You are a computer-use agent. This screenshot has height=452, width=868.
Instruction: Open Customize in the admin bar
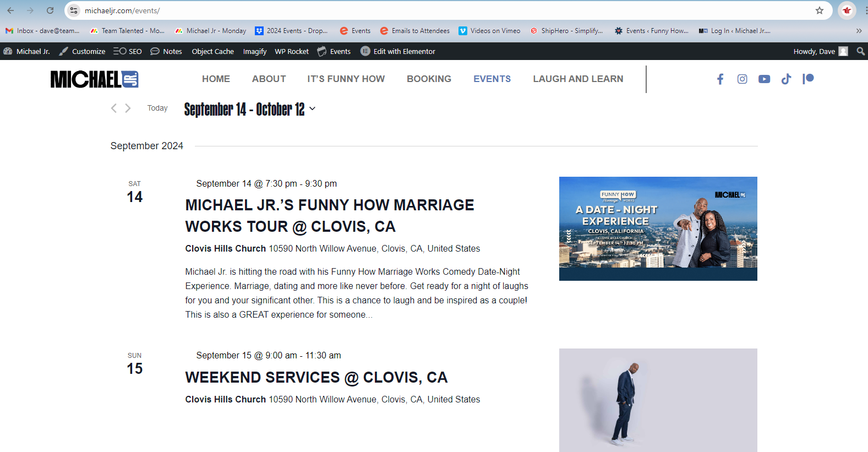point(82,51)
